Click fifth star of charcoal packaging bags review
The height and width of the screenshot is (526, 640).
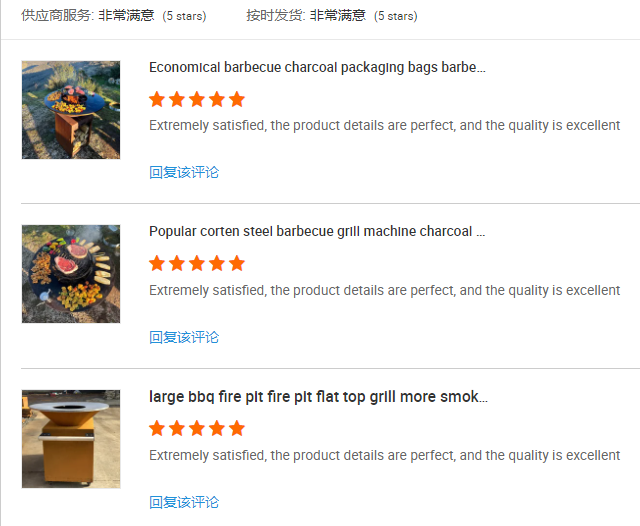coord(237,99)
